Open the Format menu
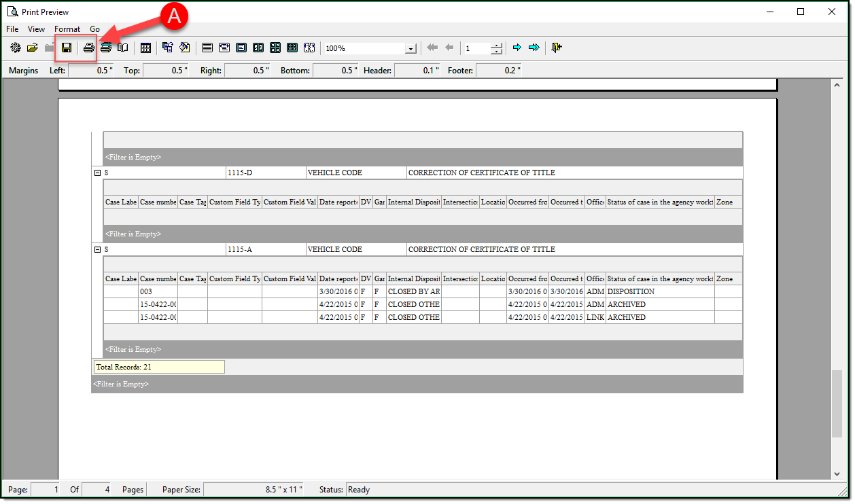Screen dimensions: 855x504 point(67,29)
